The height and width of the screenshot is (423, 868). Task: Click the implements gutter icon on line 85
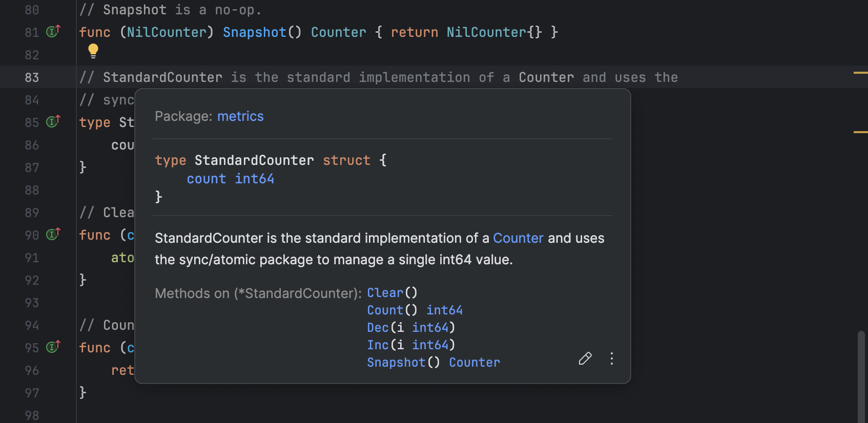(53, 122)
